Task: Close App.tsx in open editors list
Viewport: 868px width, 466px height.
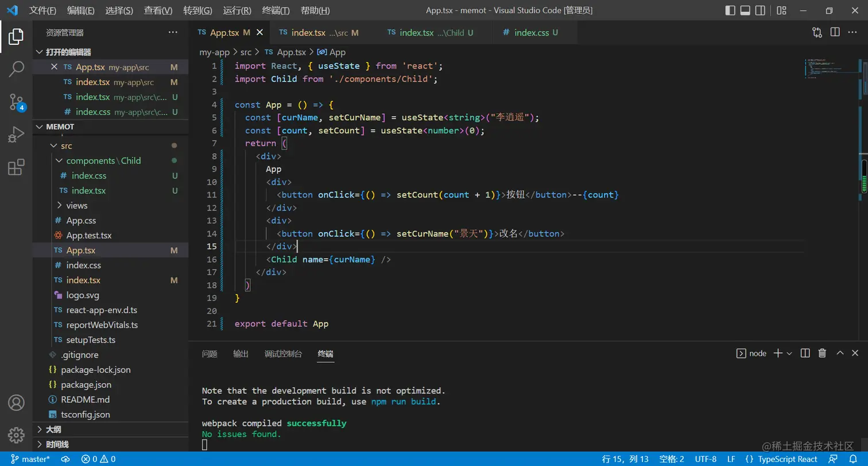Action: (55, 67)
